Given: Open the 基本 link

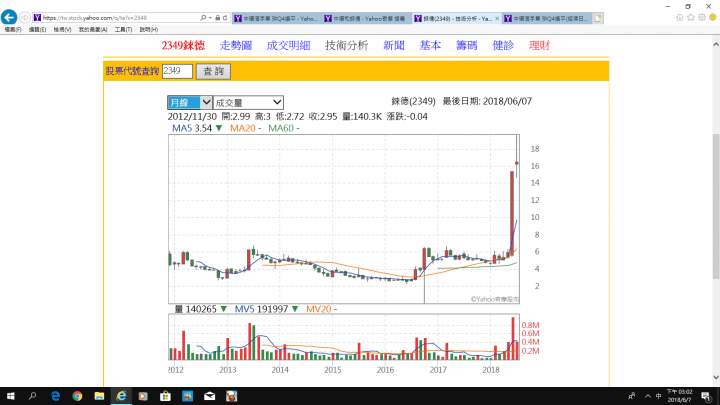Looking at the screenshot, I should point(430,45).
